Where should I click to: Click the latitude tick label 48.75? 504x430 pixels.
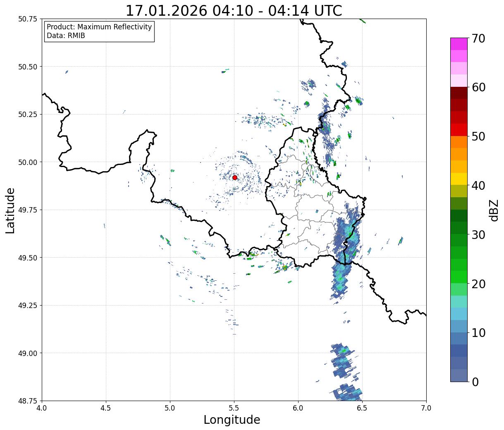tap(28, 401)
